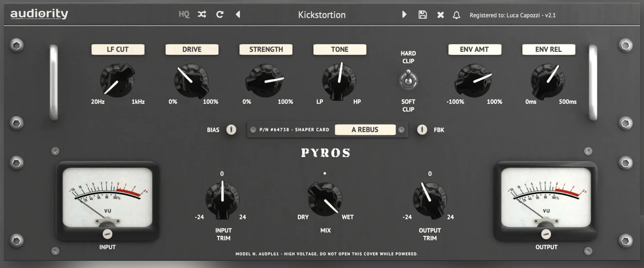Click the DRIVE knob
Screen dimensions: 644x268
click(191, 81)
